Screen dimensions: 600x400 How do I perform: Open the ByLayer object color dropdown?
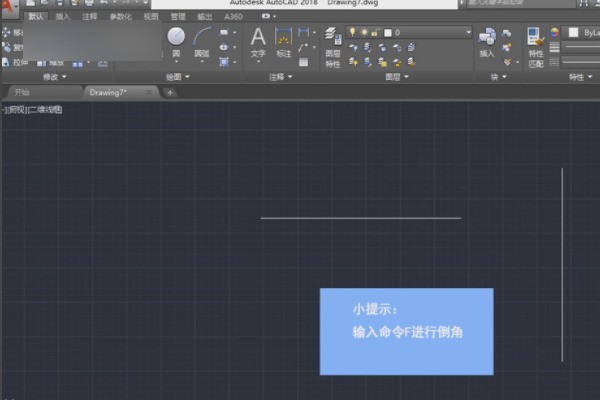tap(583, 33)
